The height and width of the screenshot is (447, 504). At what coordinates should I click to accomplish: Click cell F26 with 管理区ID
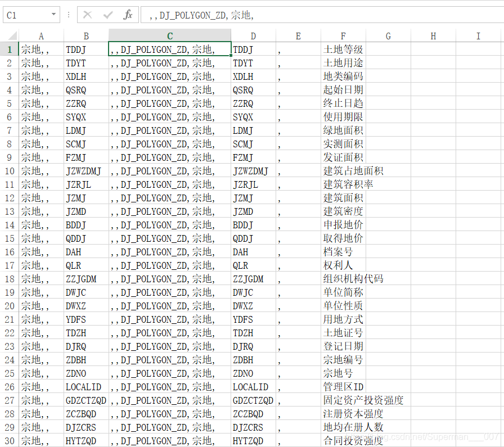[343, 387]
